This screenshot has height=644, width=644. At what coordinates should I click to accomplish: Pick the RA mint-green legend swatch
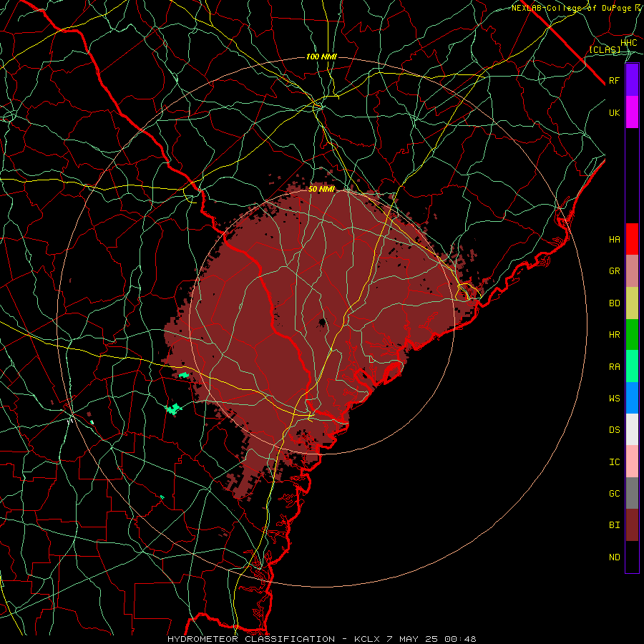(x=632, y=366)
